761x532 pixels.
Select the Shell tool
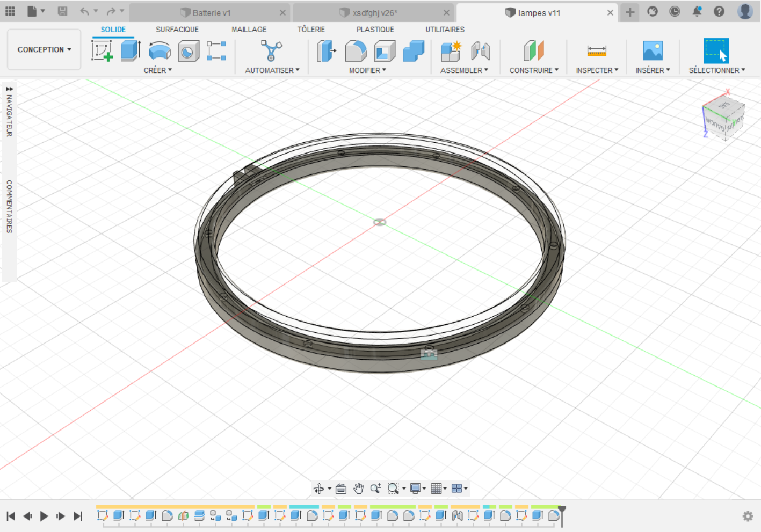coord(385,51)
